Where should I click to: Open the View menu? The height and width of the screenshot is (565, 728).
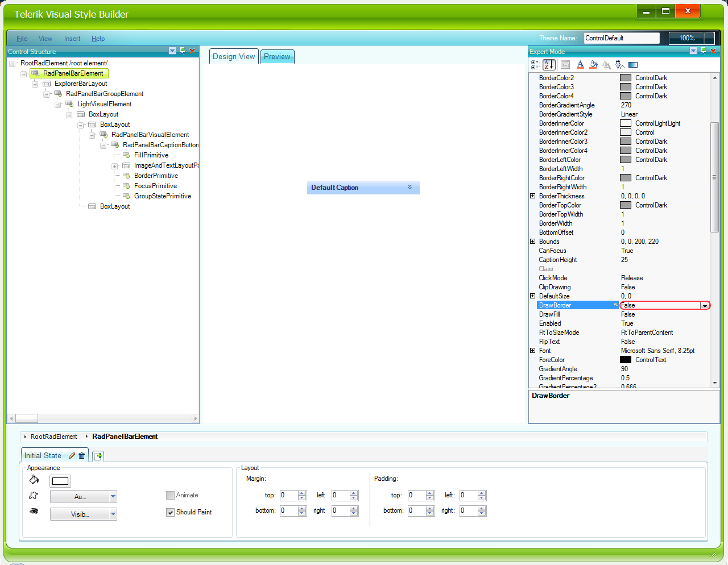(45, 39)
